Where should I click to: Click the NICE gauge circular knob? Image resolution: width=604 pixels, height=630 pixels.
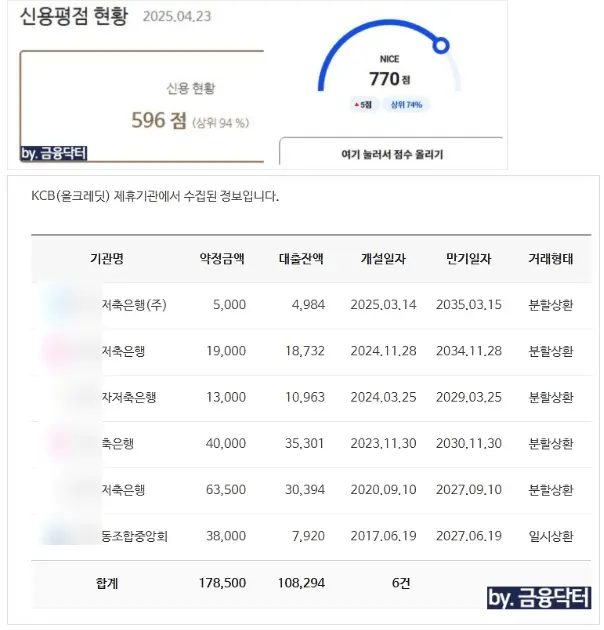pos(440,45)
